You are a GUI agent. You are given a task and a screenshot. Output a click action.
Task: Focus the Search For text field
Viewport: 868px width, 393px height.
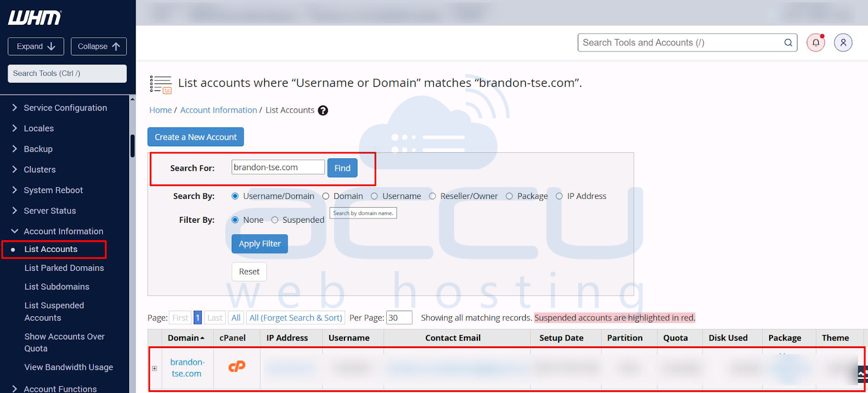[x=278, y=167]
